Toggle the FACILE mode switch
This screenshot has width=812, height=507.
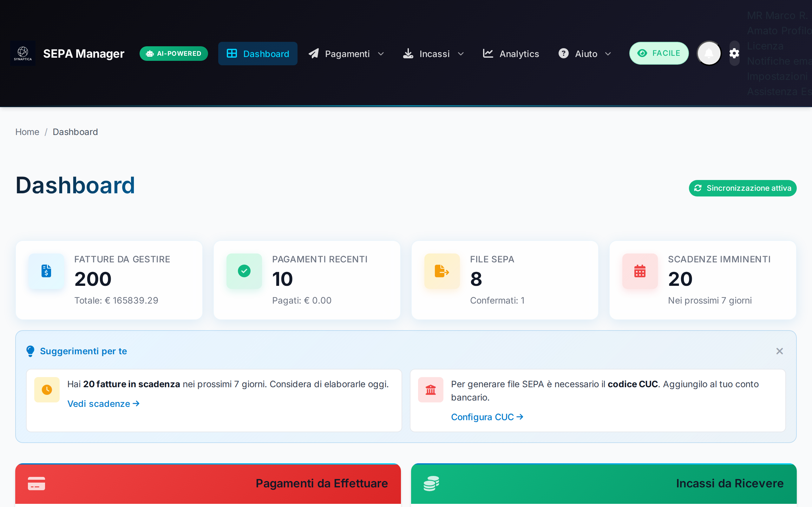(x=659, y=53)
